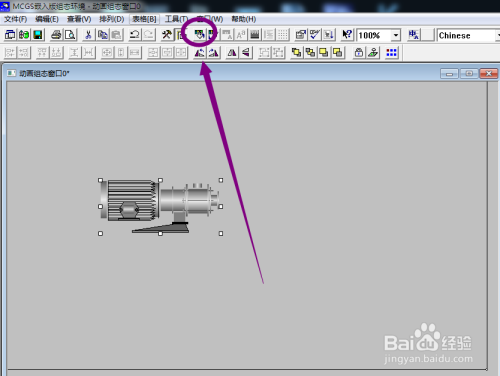Image resolution: width=500 pixels, height=376 pixels.
Task: Open the properties window icon
Action: 301,34
